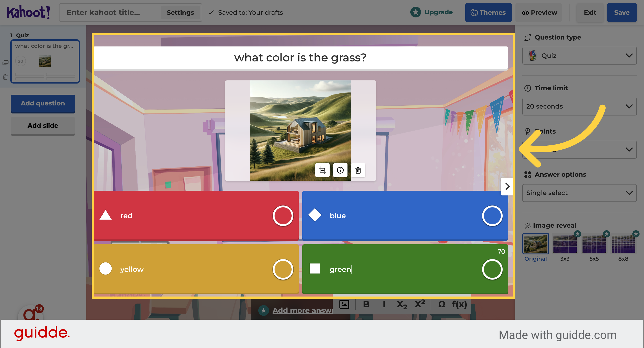Select the 3x3 image reveal option

(565, 243)
